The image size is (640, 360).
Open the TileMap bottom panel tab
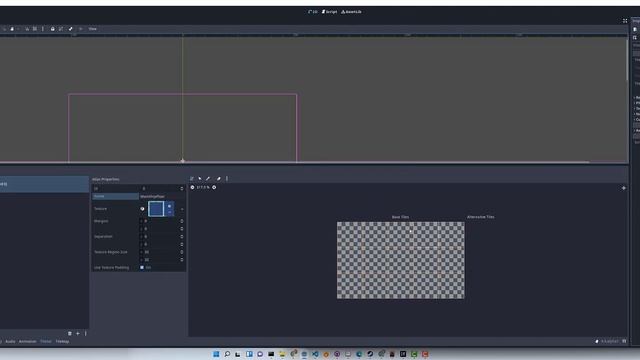[x=62, y=342]
